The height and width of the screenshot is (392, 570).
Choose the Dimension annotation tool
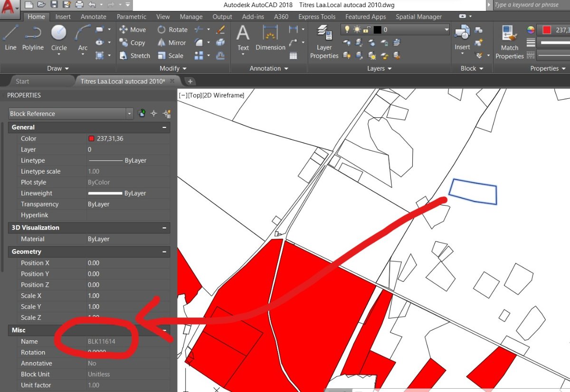(270, 37)
